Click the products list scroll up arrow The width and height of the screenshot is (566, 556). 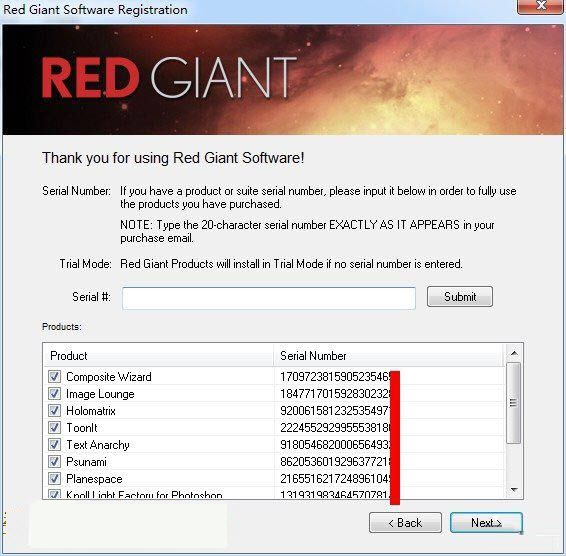[514, 353]
